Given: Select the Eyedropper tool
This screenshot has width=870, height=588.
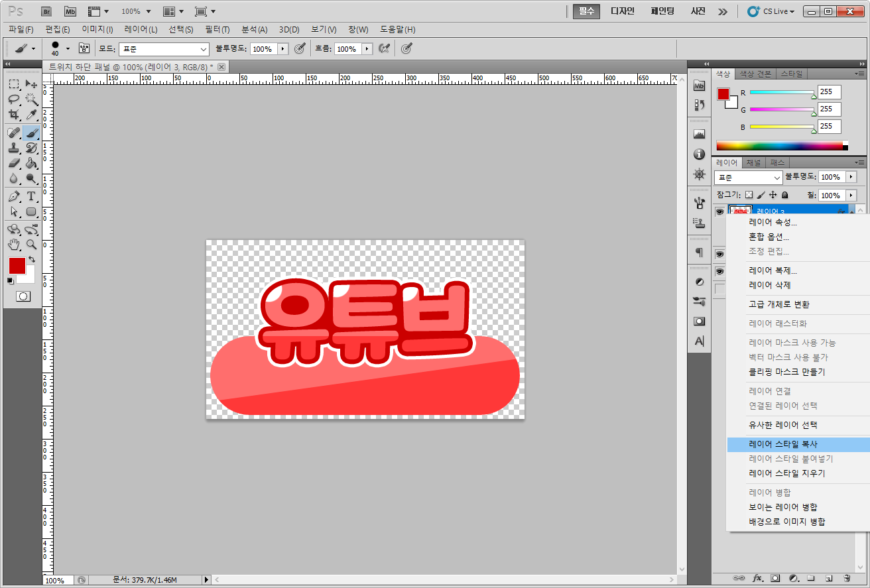Looking at the screenshot, I should (x=31, y=115).
